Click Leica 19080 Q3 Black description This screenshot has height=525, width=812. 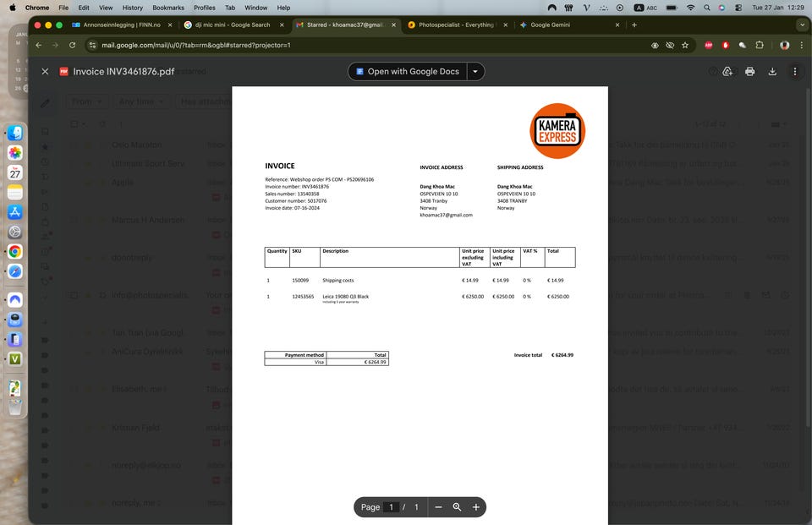coord(345,297)
